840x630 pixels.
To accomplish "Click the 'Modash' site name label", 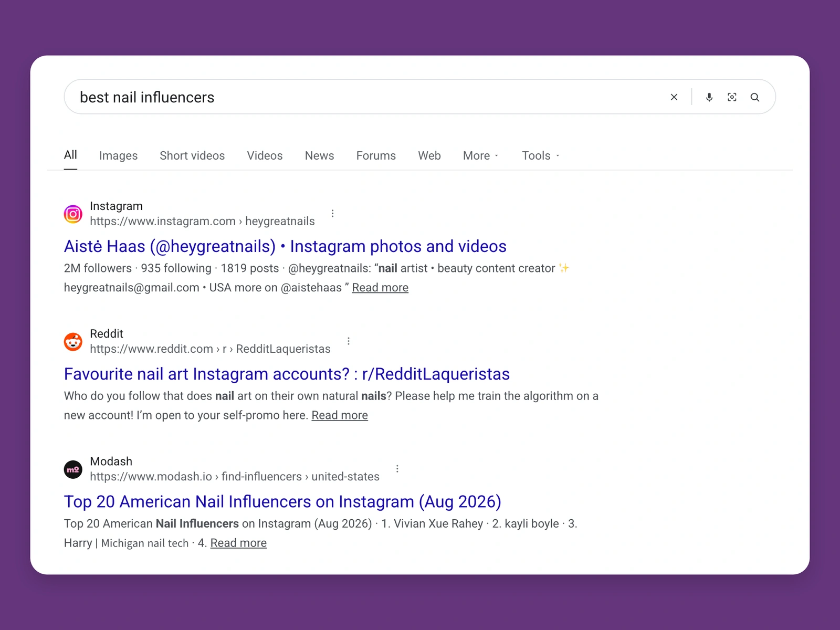I will [x=111, y=461].
